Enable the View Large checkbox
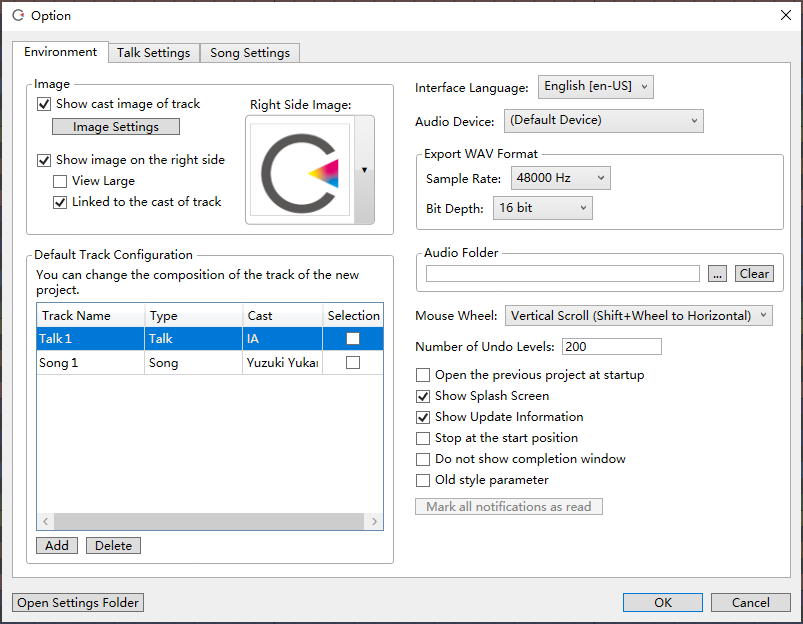The height and width of the screenshot is (624, 803). click(60, 181)
